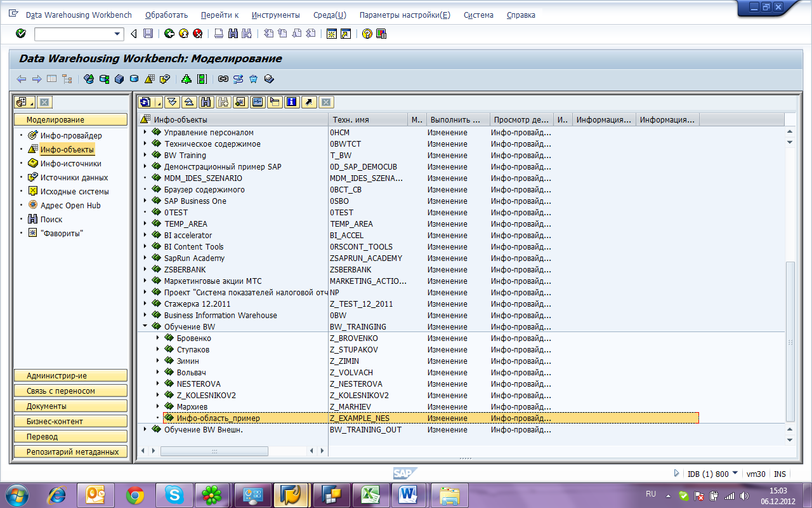Select 'Инфо-источники' in the navigation pane

click(70, 163)
